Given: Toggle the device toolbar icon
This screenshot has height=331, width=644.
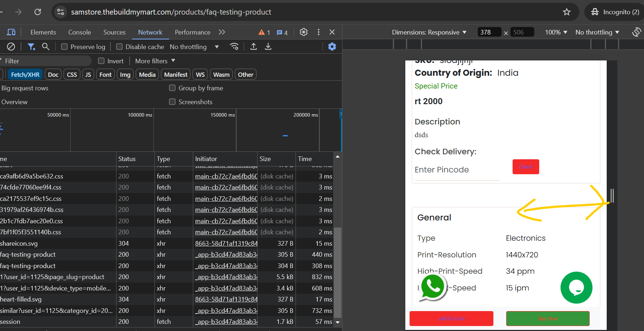Looking at the screenshot, I should pos(11,32).
